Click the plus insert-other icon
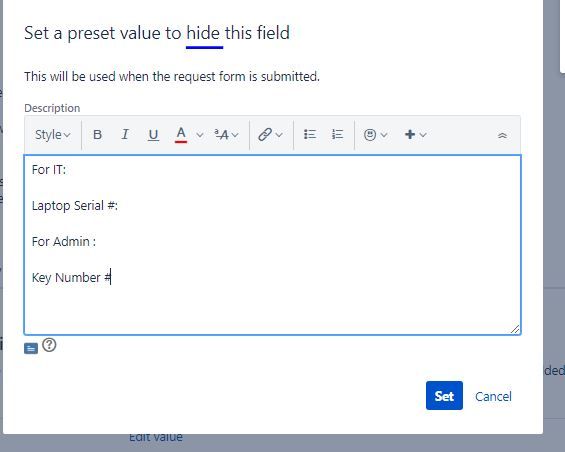565x452 pixels. click(410, 135)
